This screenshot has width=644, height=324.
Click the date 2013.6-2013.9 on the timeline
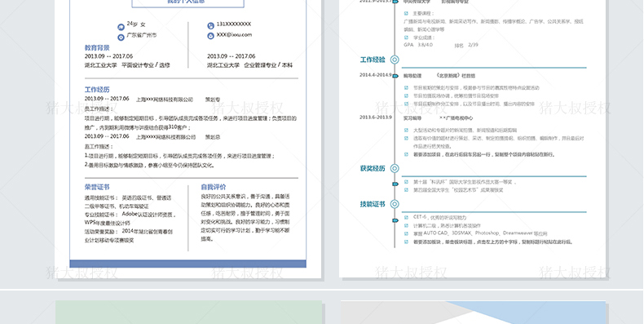point(375,118)
